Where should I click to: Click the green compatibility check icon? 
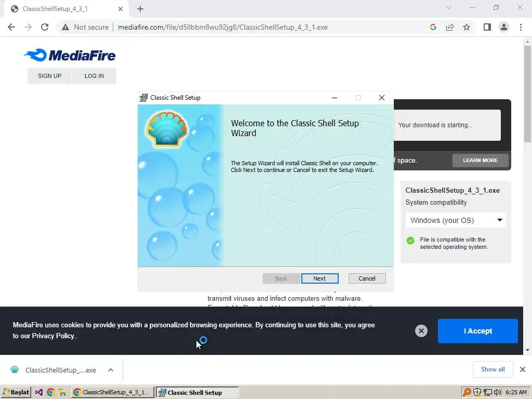click(410, 241)
